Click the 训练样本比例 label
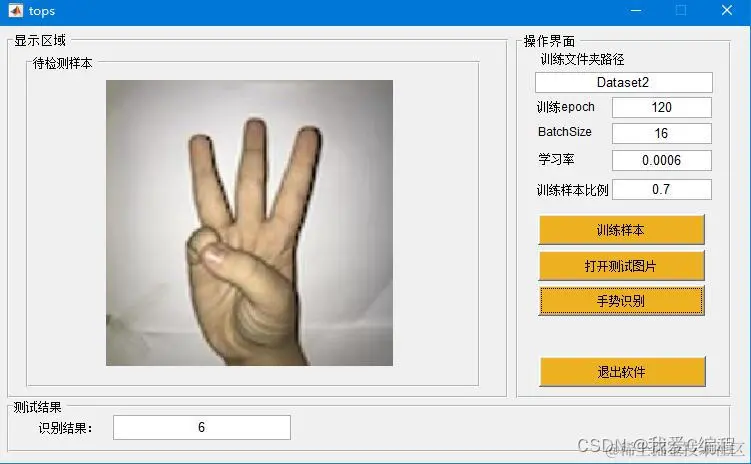 click(572, 190)
